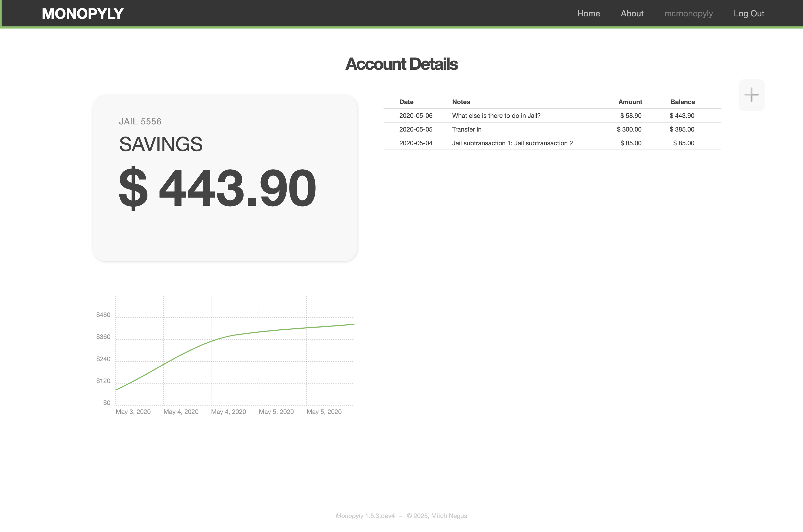Click the $480 axis label on the chart

(x=103, y=315)
